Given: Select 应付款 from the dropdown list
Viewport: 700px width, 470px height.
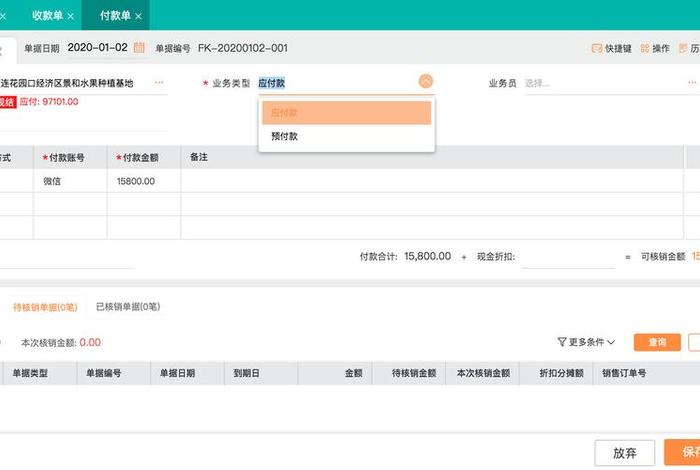Looking at the screenshot, I should [346, 113].
